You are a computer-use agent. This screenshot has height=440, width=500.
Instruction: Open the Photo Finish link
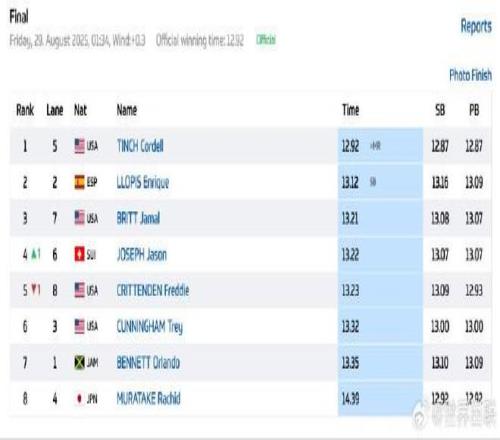click(470, 75)
